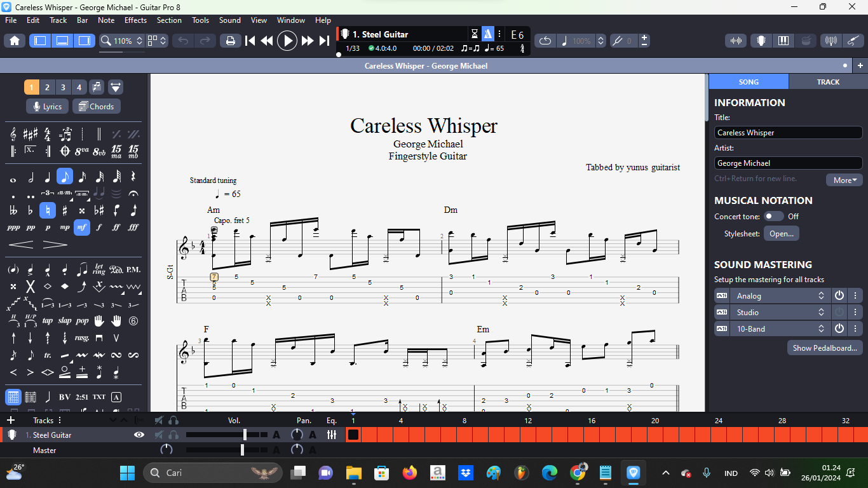Go to the Home screen icon
The height and width of the screenshot is (488, 868).
15,41
